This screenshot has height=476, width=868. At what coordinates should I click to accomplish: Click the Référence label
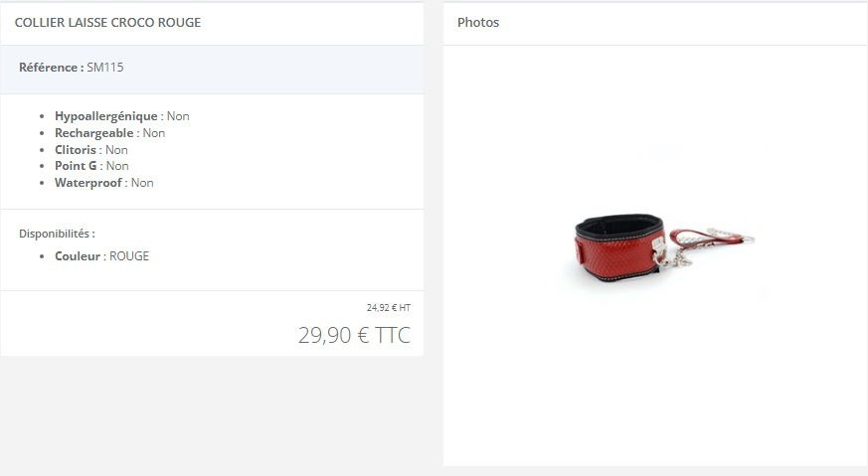coord(52,68)
